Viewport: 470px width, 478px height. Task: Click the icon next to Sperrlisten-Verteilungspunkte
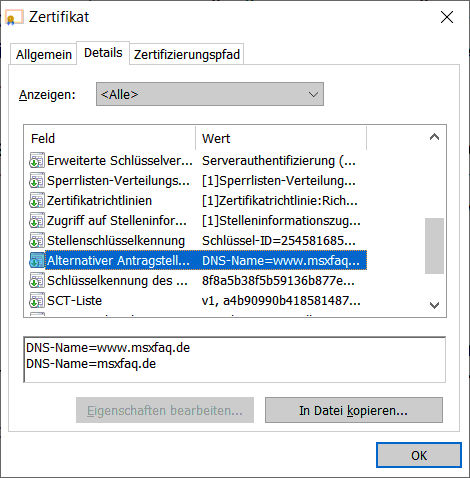coord(37,180)
